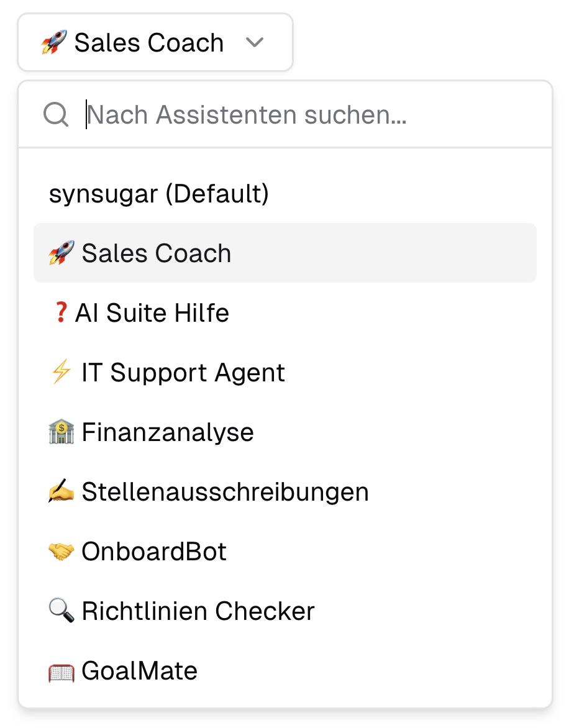Choose AI Suite Hilfe from the list
Viewport: 574px width, 728px height.
click(x=152, y=312)
